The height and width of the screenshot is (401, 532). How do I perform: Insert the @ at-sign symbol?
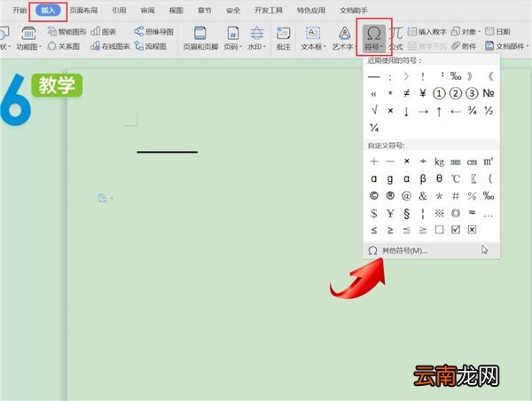pyautogui.click(x=406, y=195)
